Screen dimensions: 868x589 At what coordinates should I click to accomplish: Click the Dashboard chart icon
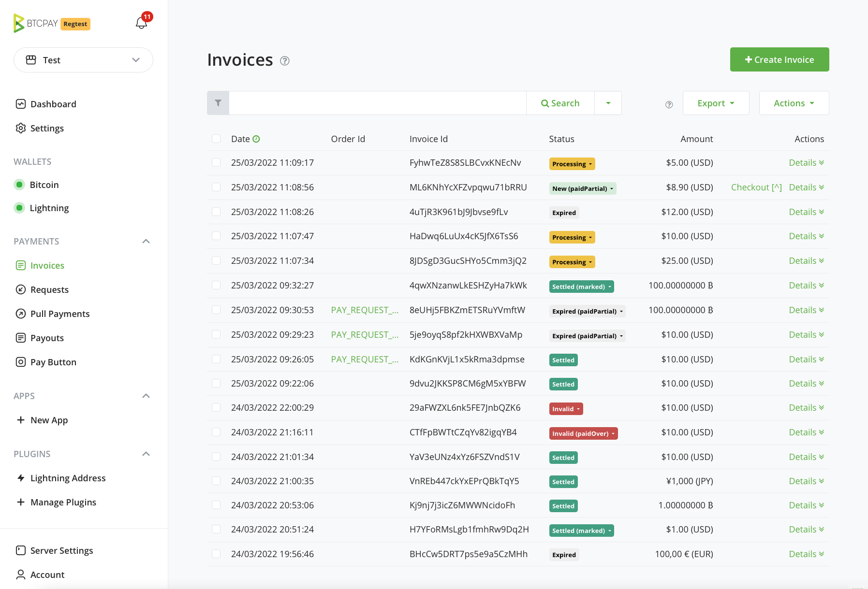21,104
